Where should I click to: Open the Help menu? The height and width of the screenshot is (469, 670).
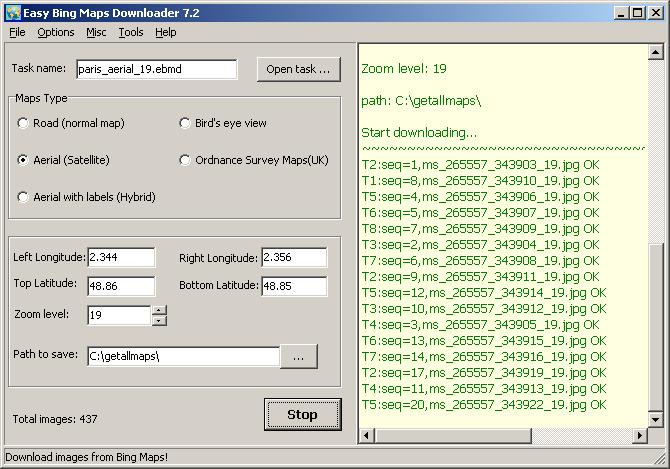point(165,32)
